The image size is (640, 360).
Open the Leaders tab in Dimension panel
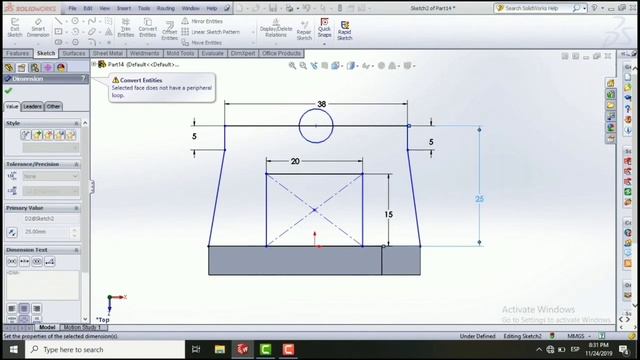click(32, 107)
